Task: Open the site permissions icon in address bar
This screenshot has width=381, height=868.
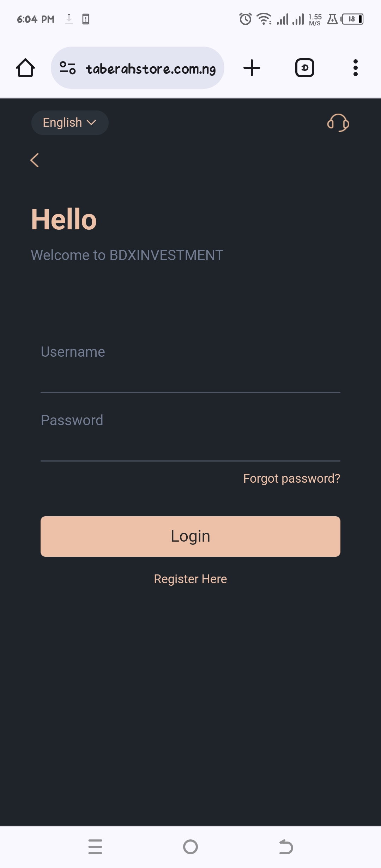Action: coord(68,68)
